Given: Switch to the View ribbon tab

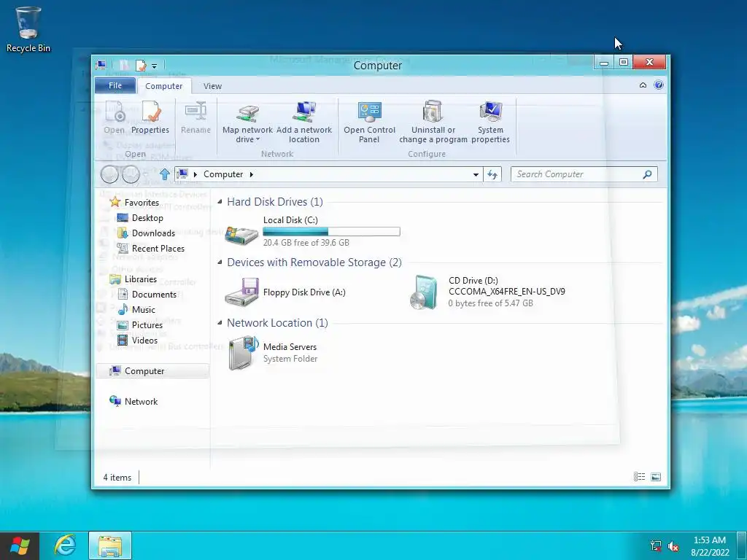Looking at the screenshot, I should (x=212, y=86).
